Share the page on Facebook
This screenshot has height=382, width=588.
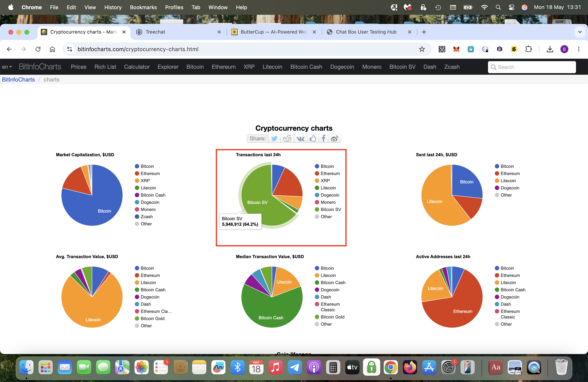tap(323, 139)
